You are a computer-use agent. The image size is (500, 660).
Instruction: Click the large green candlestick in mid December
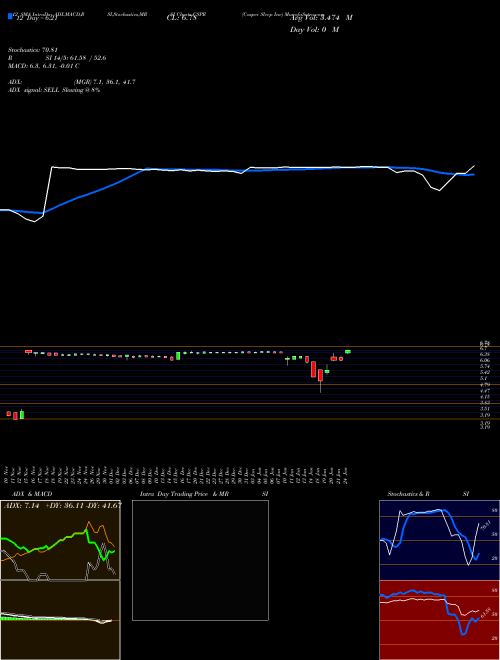pyautogui.click(x=178, y=356)
